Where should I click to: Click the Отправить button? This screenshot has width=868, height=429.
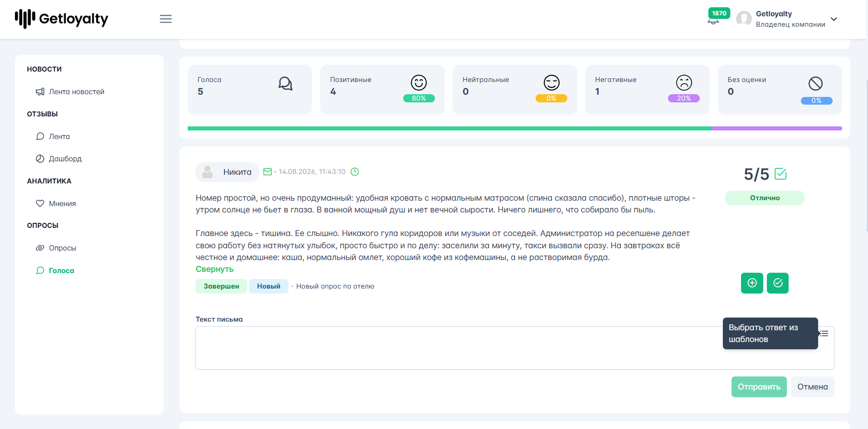pyautogui.click(x=759, y=387)
